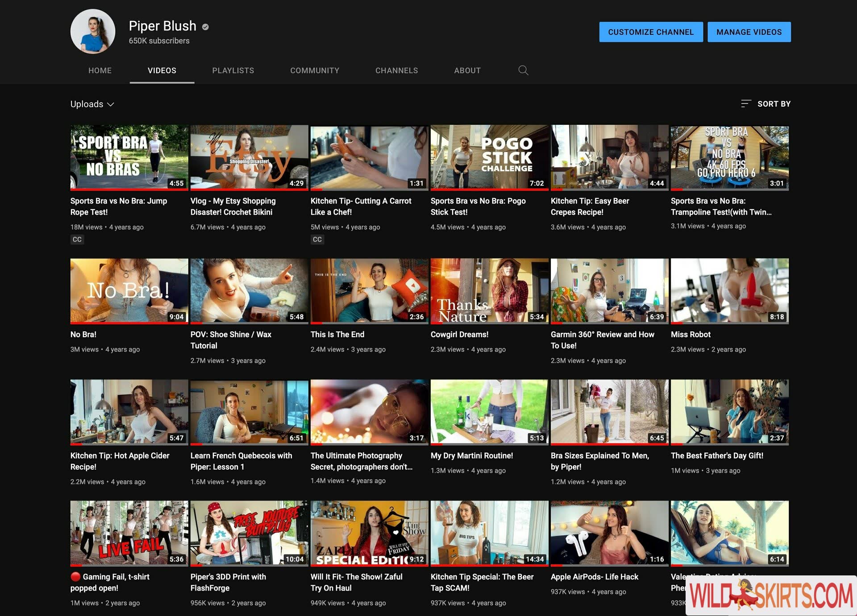Open the PLAYLISTS tab
Screen dimensions: 857x616
tap(233, 70)
